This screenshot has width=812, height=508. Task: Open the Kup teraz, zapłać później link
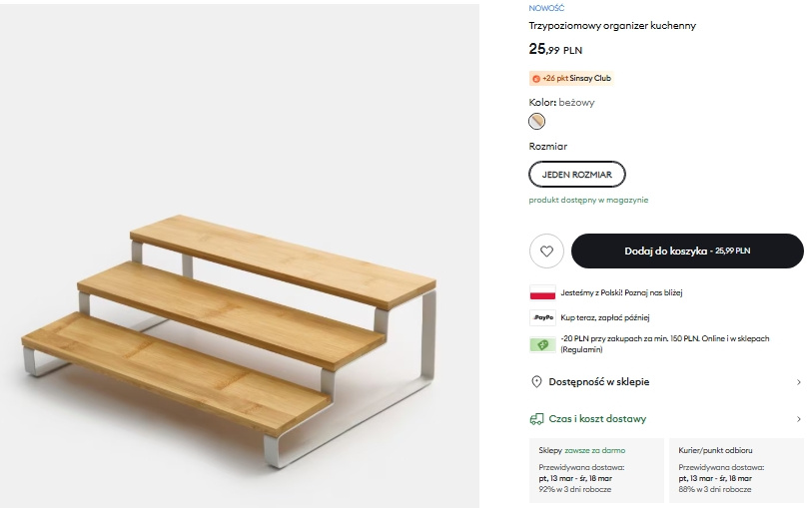(605, 317)
